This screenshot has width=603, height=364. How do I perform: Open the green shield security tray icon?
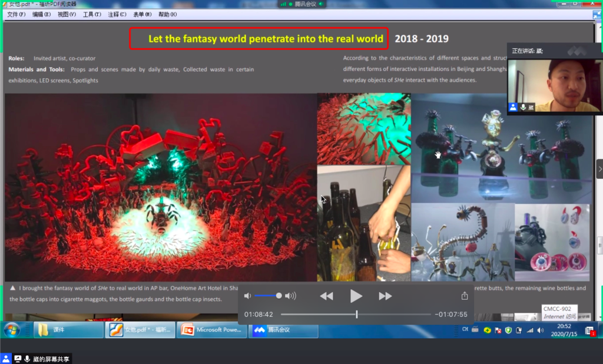tap(508, 330)
